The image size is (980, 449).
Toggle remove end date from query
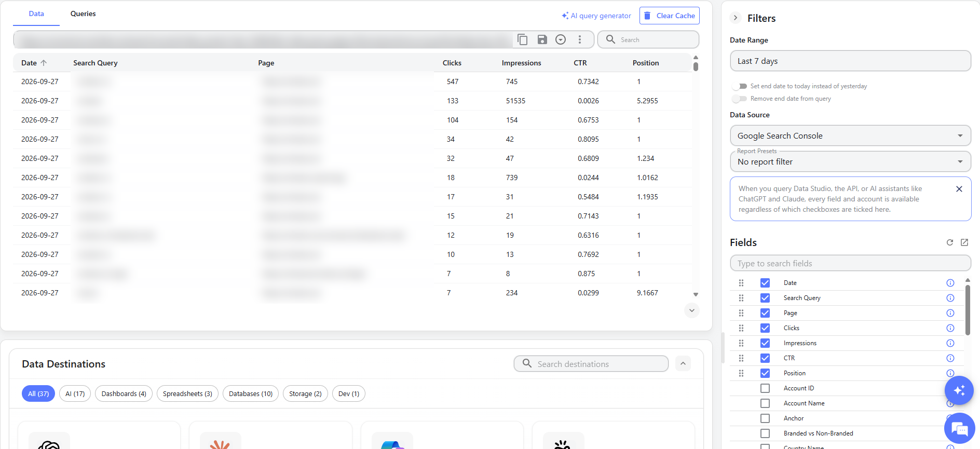click(x=739, y=99)
